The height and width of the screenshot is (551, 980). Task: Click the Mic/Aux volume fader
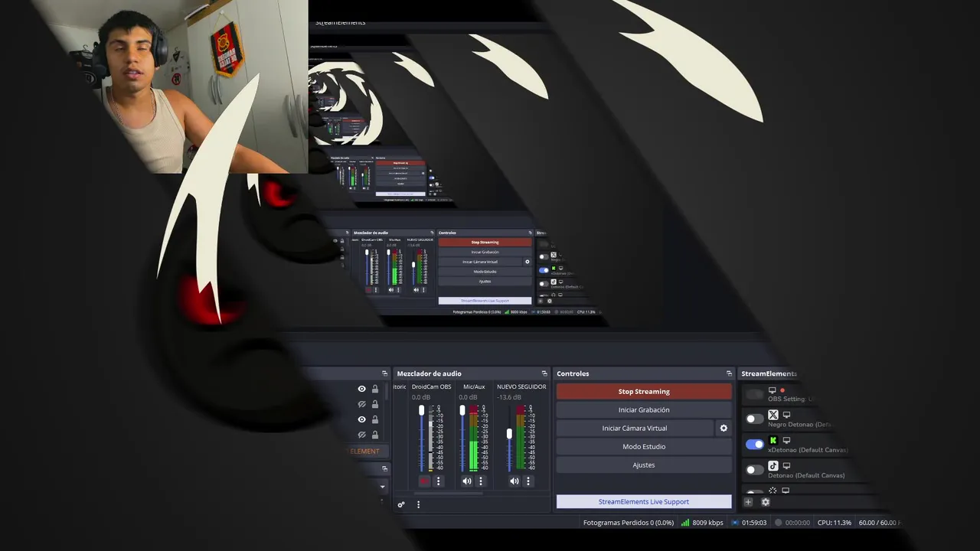click(x=462, y=411)
